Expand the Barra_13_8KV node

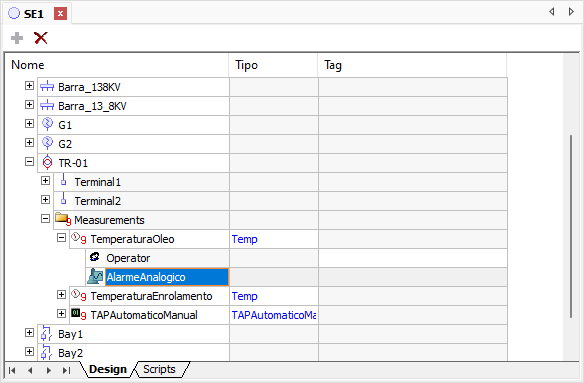click(x=29, y=105)
